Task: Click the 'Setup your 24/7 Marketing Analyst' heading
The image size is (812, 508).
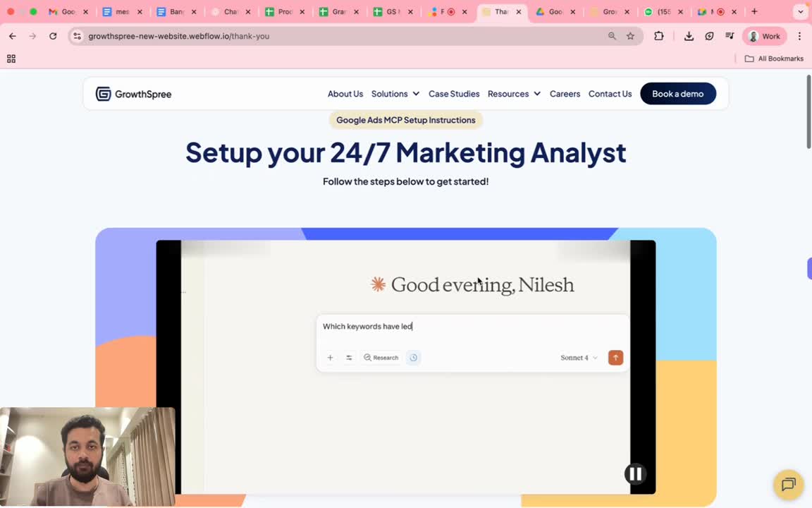Action: tap(405, 152)
